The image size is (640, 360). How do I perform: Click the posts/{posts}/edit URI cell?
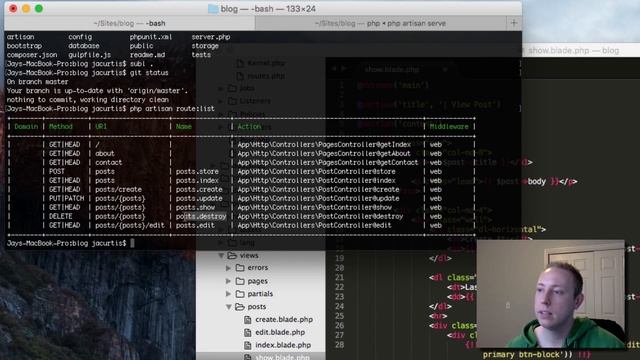point(130,225)
